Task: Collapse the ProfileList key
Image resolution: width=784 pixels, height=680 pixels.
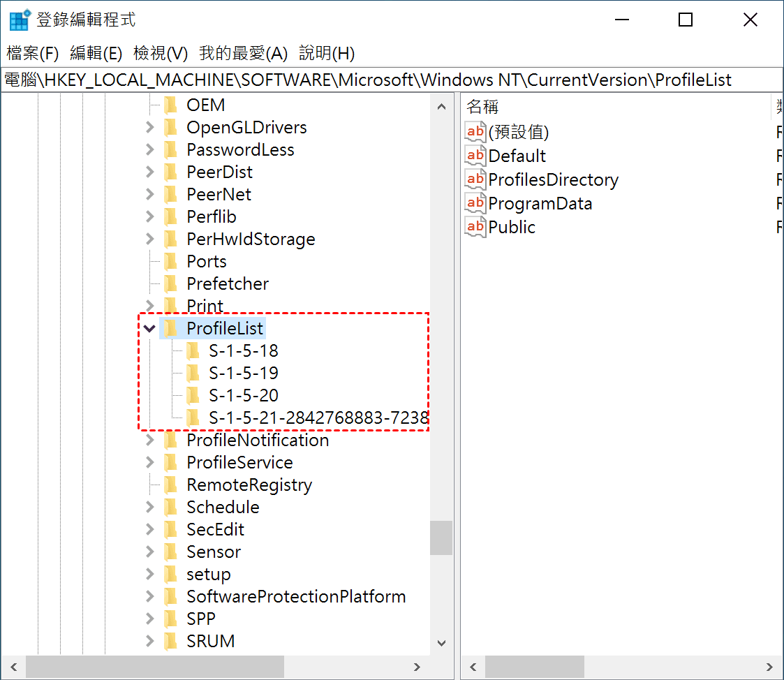Action: click(x=149, y=329)
